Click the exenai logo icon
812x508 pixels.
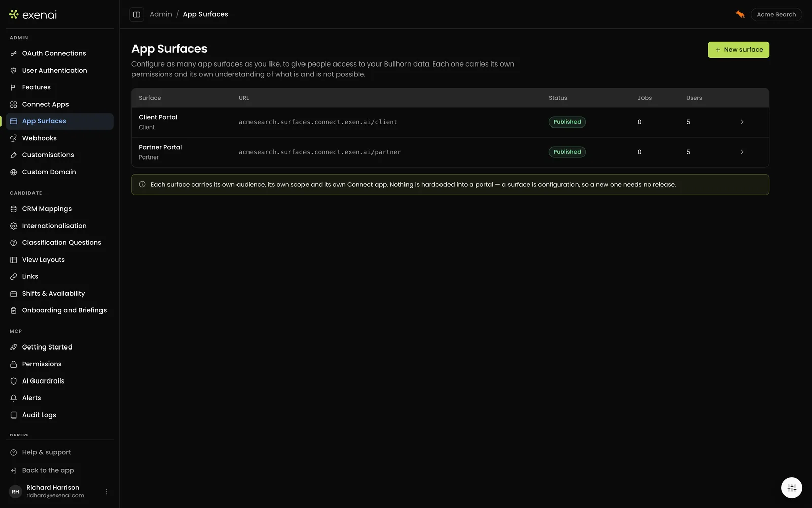tap(14, 15)
